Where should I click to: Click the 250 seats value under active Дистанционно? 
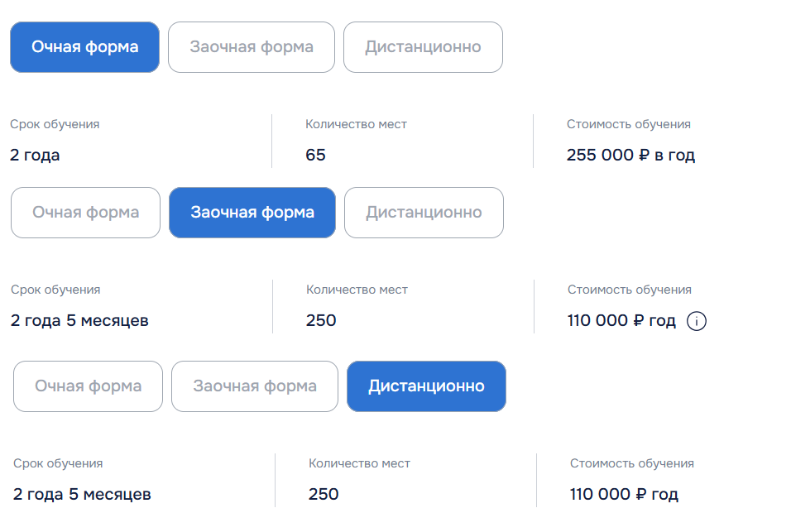pyautogui.click(x=324, y=494)
